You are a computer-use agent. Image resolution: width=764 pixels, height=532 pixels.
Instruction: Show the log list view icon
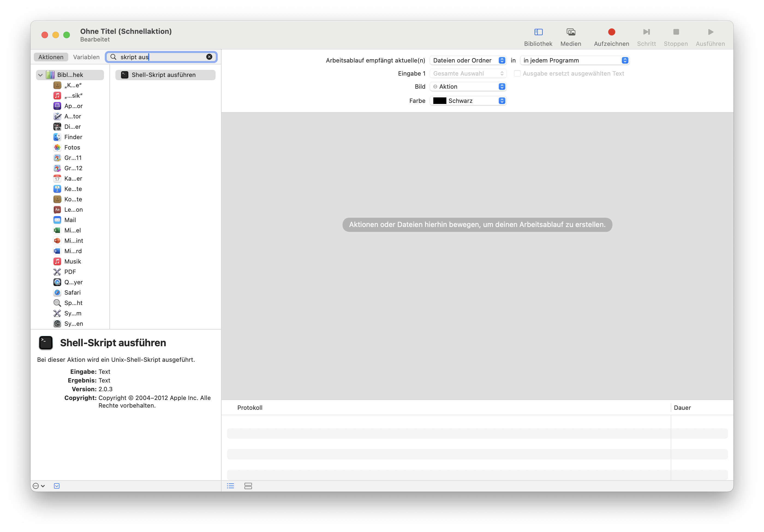tap(230, 486)
